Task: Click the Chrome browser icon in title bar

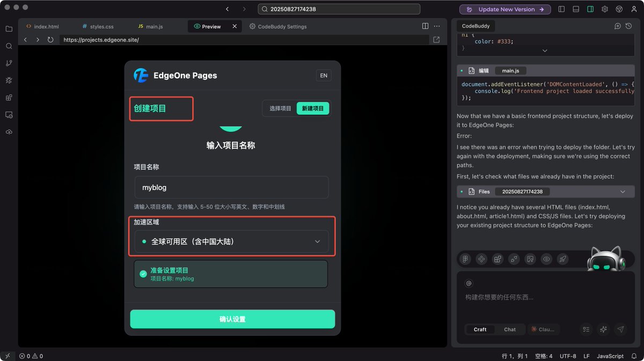Action: pyautogui.click(x=619, y=9)
